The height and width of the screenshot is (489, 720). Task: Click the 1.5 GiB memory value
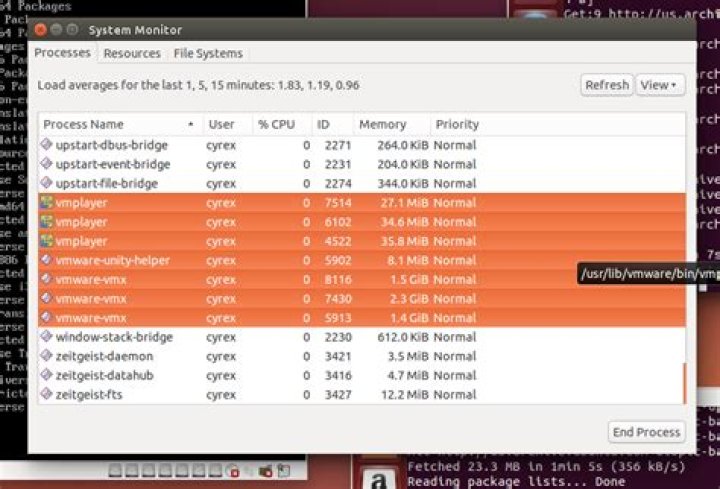click(409, 279)
